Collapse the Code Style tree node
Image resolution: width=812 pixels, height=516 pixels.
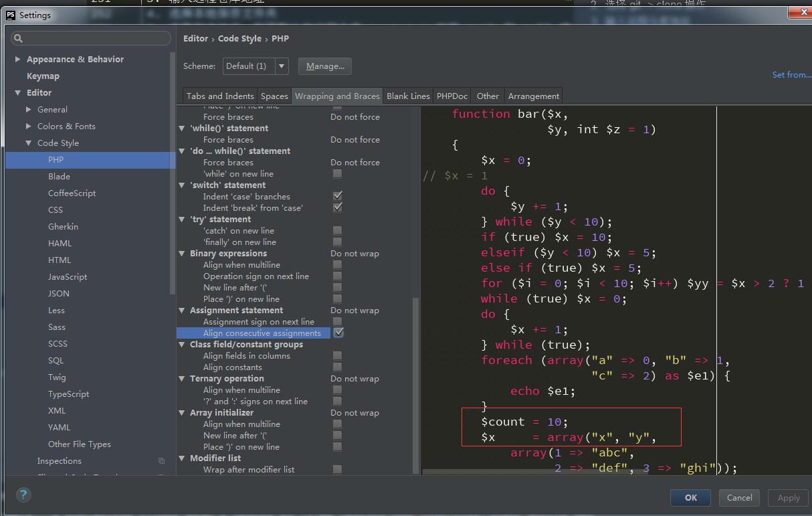[29, 143]
